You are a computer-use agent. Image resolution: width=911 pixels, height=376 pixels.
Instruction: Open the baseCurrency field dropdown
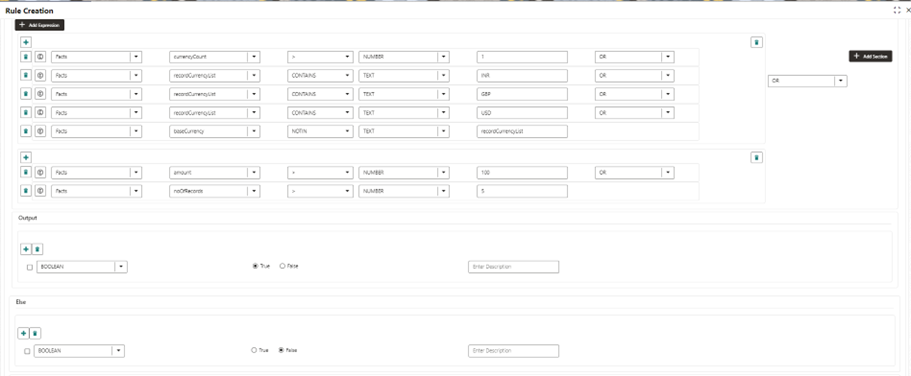254,131
